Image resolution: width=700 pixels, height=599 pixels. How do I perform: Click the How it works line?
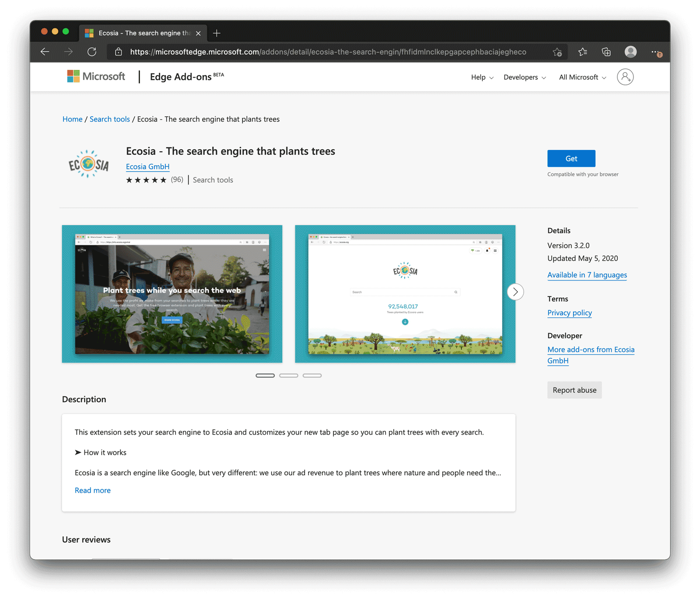pyautogui.click(x=101, y=453)
